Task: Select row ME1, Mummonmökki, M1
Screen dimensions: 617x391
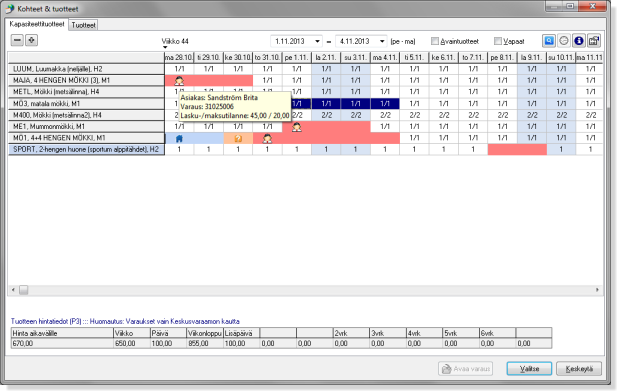Action: (87, 126)
